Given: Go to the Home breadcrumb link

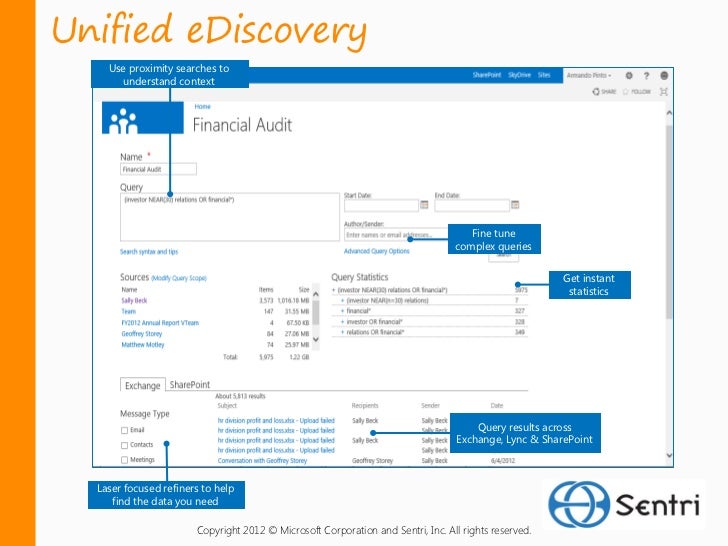Looking at the screenshot, I should coord(202,106).
